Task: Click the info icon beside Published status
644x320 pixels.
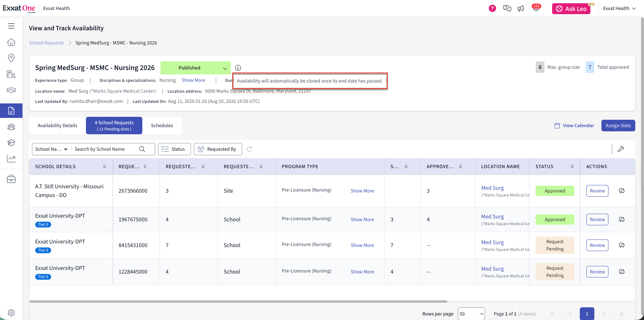Action: click(238, 68)
